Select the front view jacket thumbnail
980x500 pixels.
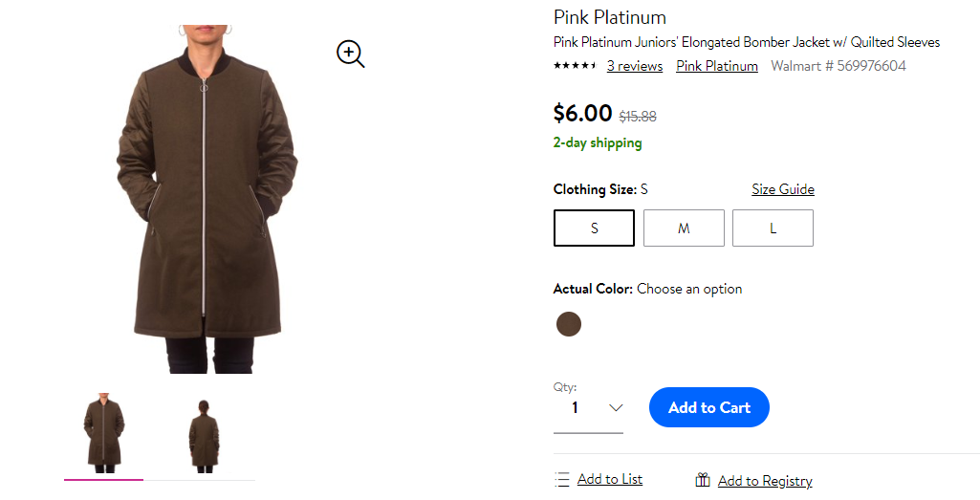pos(104,433)
